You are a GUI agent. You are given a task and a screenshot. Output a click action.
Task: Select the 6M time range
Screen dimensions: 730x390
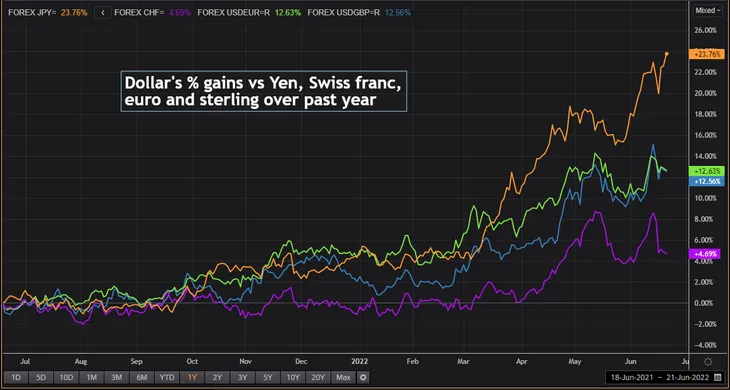click(142, 377)
